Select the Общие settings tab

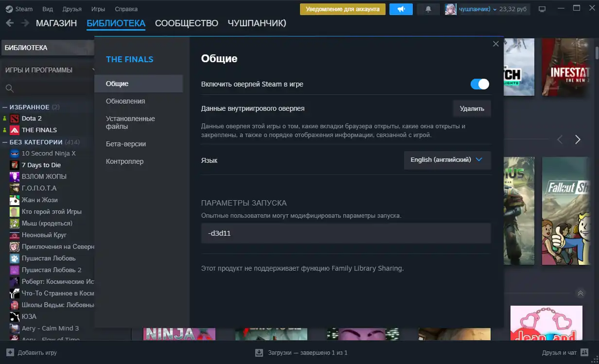pos(139,84)
